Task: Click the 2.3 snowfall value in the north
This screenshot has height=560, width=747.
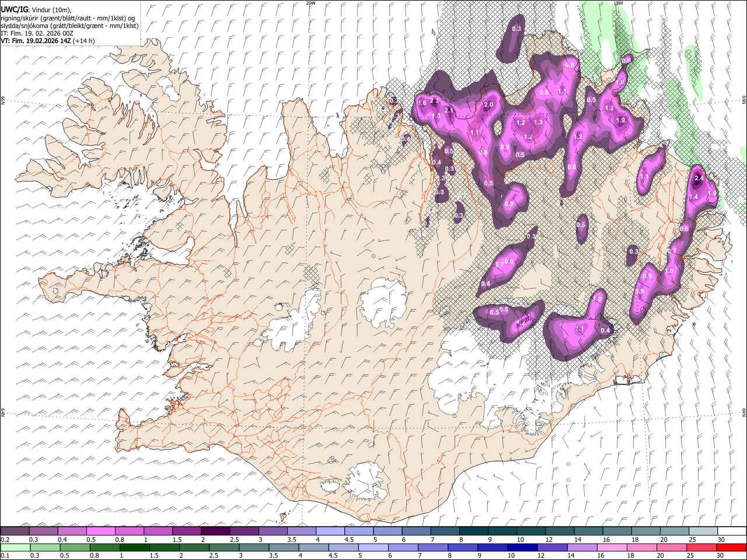Action: (x=434, y=101)
